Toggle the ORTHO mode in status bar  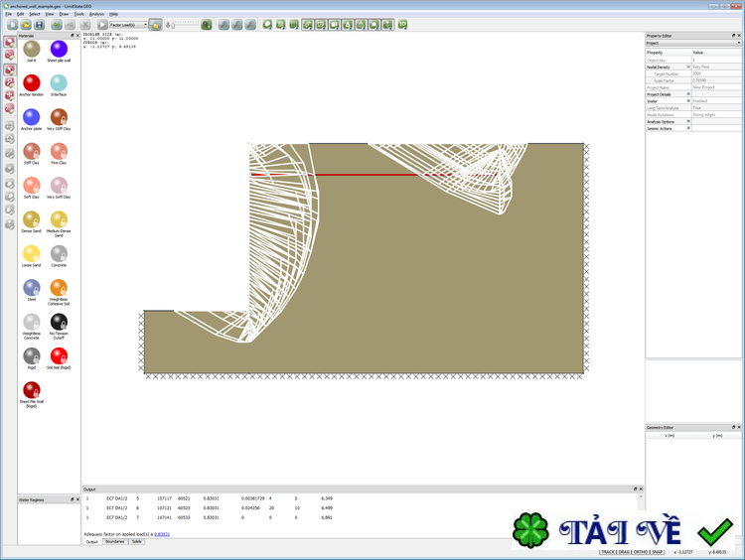pos(639,551)
